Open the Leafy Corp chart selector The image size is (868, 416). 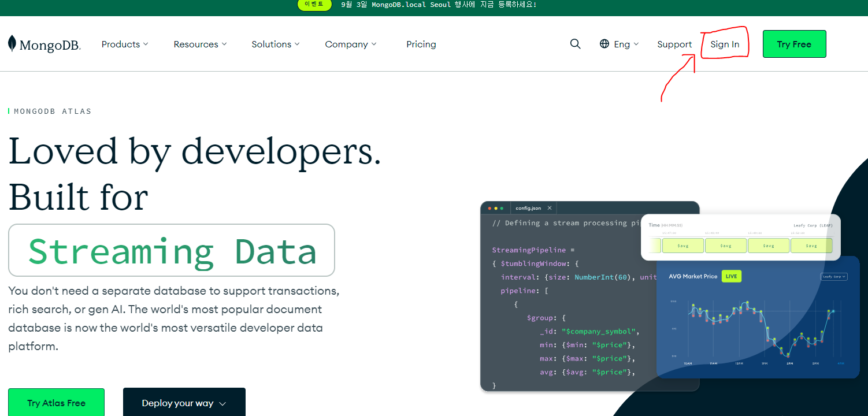click(834, 277)
